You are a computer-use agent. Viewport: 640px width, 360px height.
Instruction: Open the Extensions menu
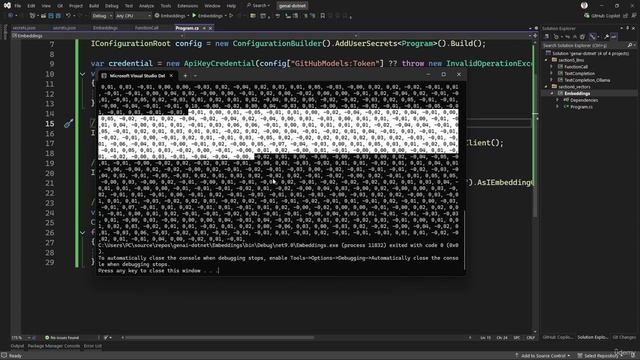(188, 6)
